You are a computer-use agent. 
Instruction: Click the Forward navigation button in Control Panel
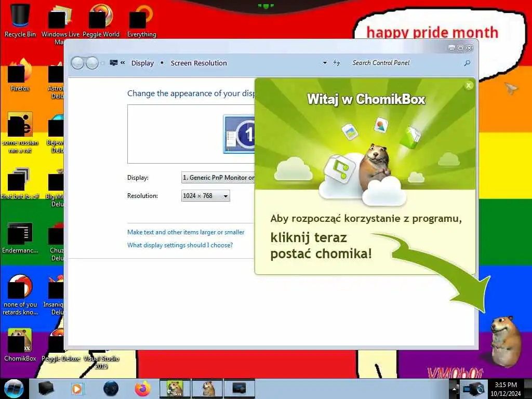[x=92, y=63]
